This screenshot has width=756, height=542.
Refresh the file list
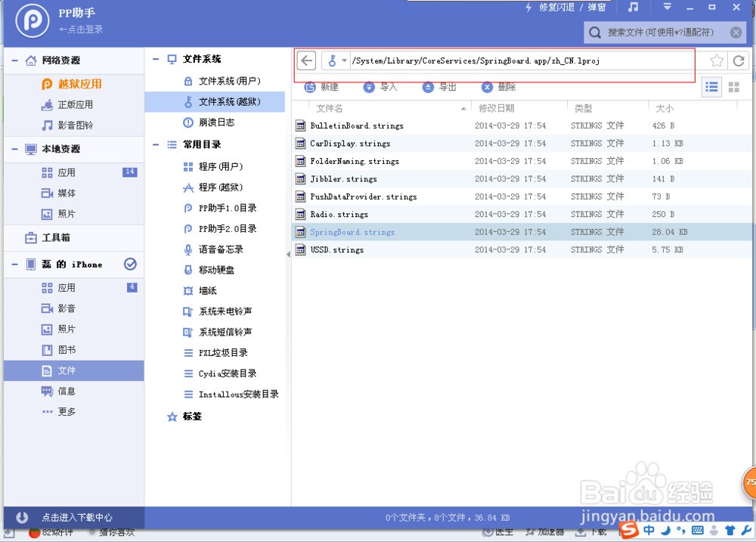click(739, 60)
